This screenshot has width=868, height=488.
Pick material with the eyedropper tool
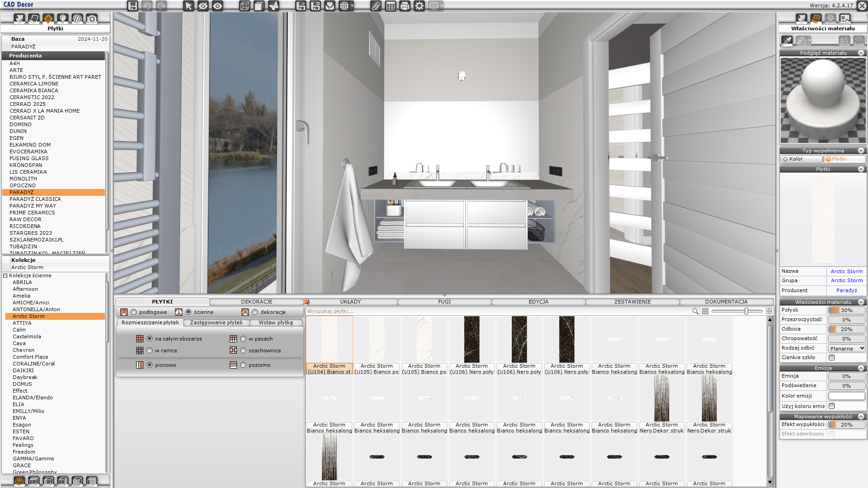pyautogui.click(x=787, y=41)
